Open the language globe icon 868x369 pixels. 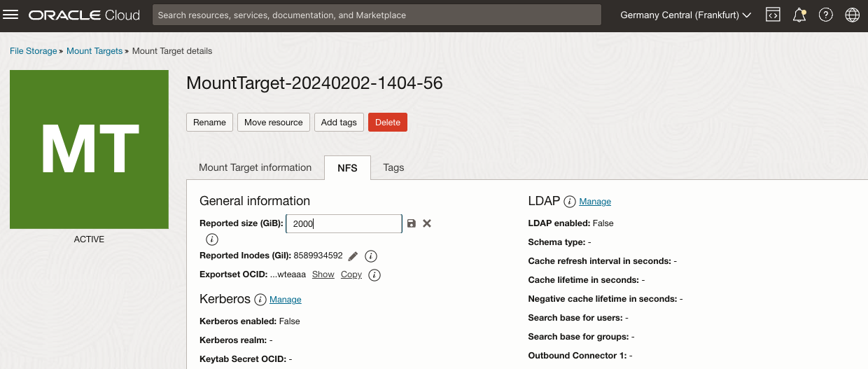[x=852, y=15]
